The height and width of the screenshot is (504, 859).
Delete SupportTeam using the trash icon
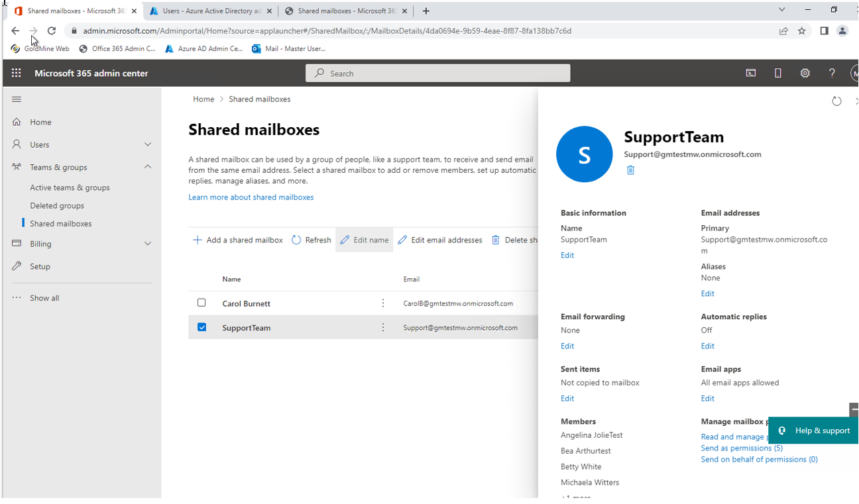[630, 170]
